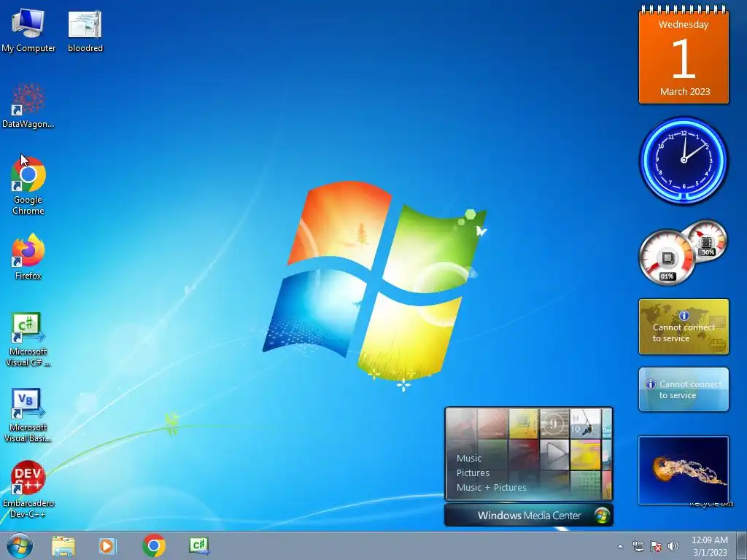
Task: Open the Action Center flag icon
Action: [656, 546]
